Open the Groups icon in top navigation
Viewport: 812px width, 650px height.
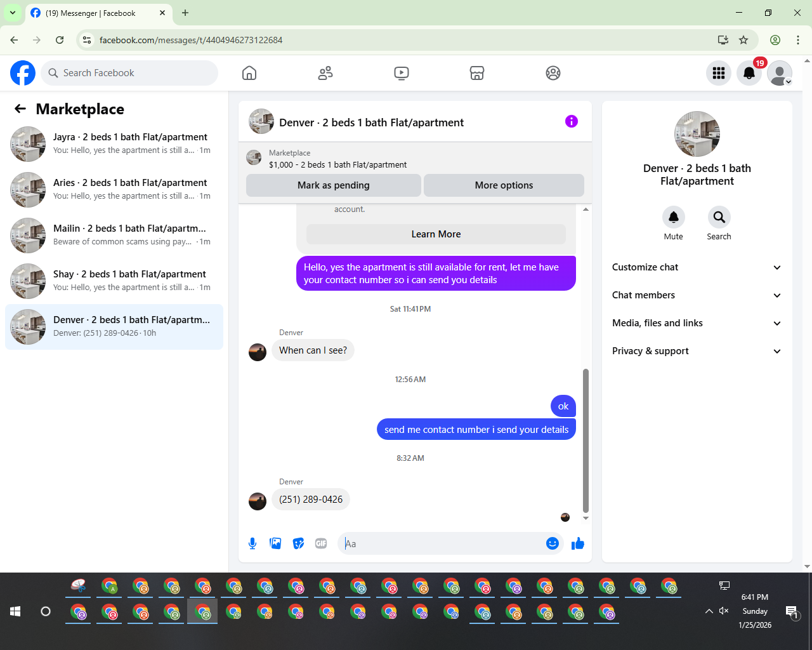[x=553, y=73]
